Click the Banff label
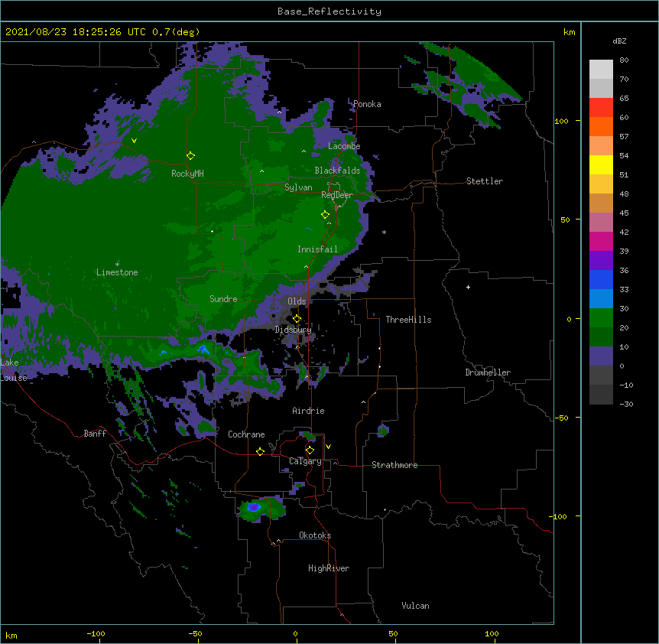 95,434
